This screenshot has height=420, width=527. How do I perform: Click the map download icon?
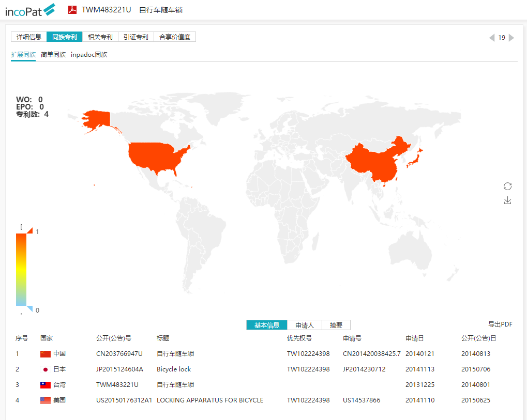(x=507, y=200)
